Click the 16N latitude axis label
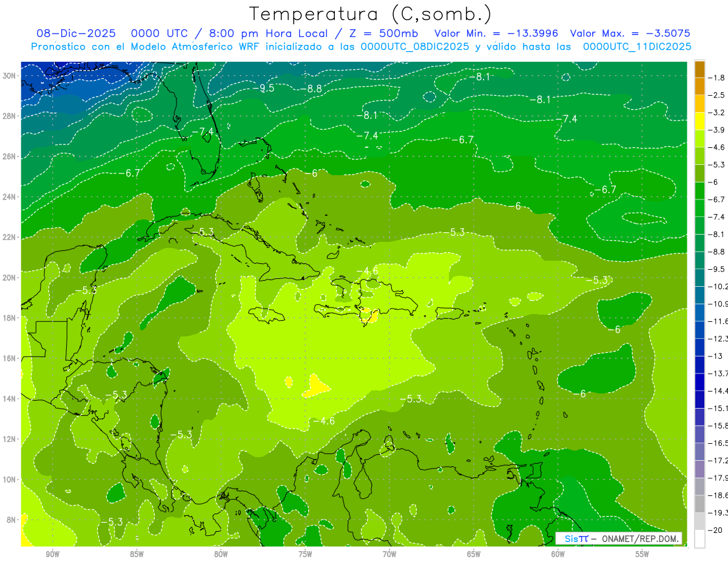 (9, 358)
